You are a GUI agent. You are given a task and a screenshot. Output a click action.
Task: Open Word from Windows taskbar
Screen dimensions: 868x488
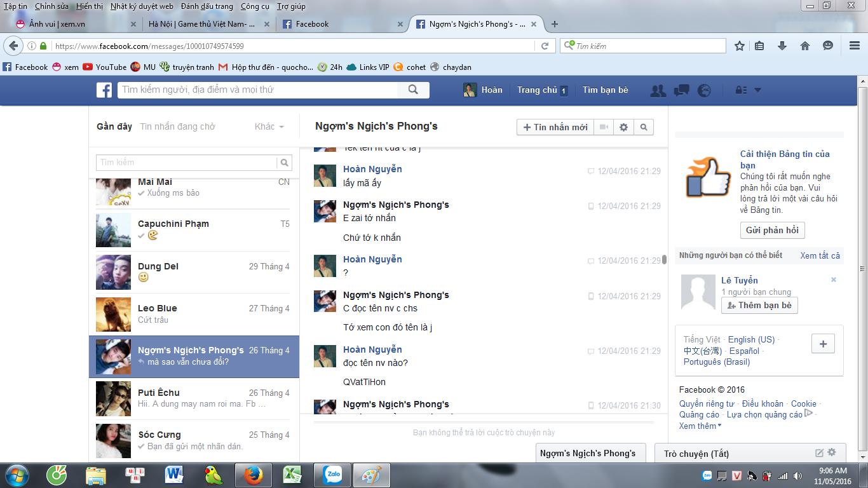[x=173, y=475]
